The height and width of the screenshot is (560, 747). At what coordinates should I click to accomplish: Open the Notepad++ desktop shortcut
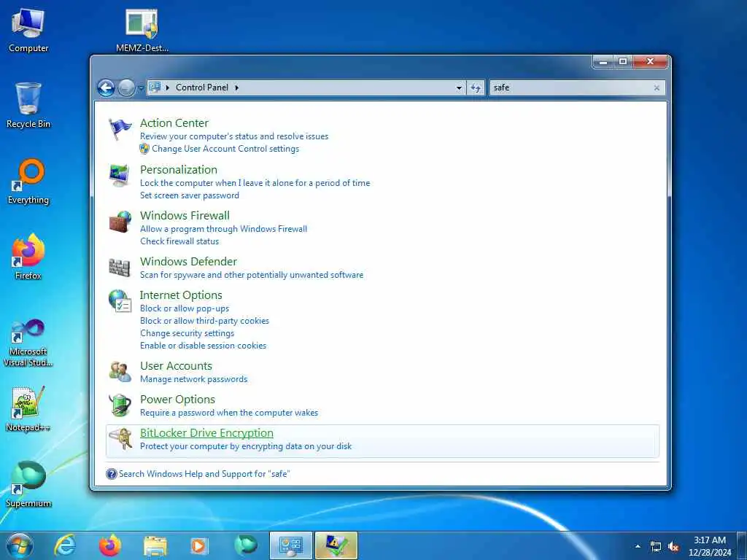pos(28,408)
